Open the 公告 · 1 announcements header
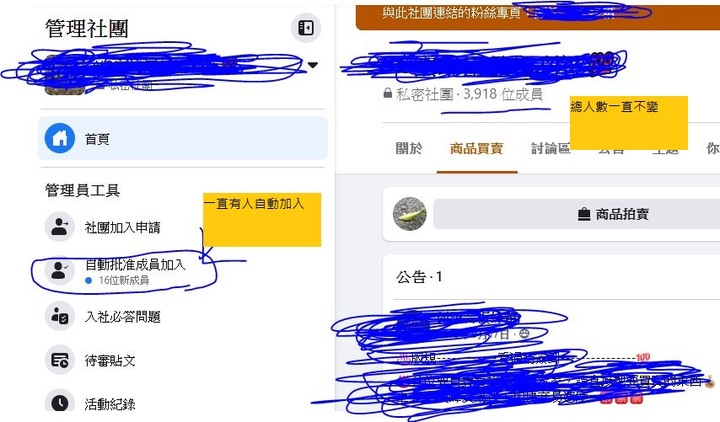Viewport: 720px width, 422px height. 419,277
